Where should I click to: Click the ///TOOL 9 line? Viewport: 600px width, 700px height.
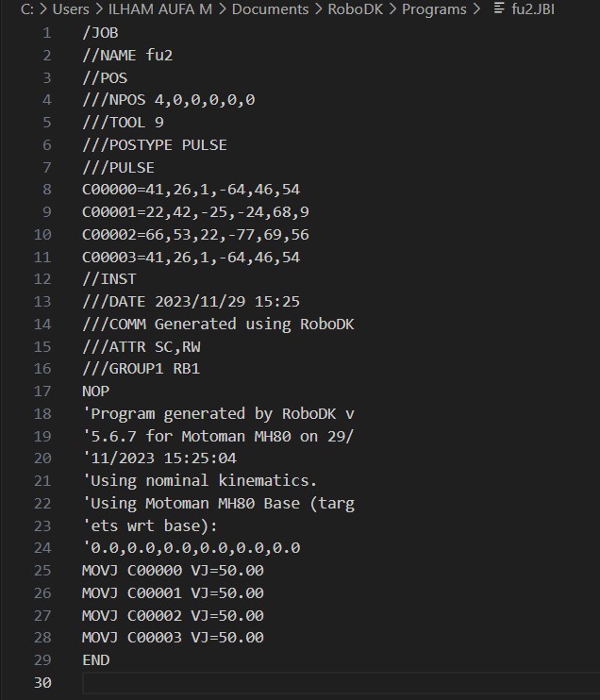[124, 122]
